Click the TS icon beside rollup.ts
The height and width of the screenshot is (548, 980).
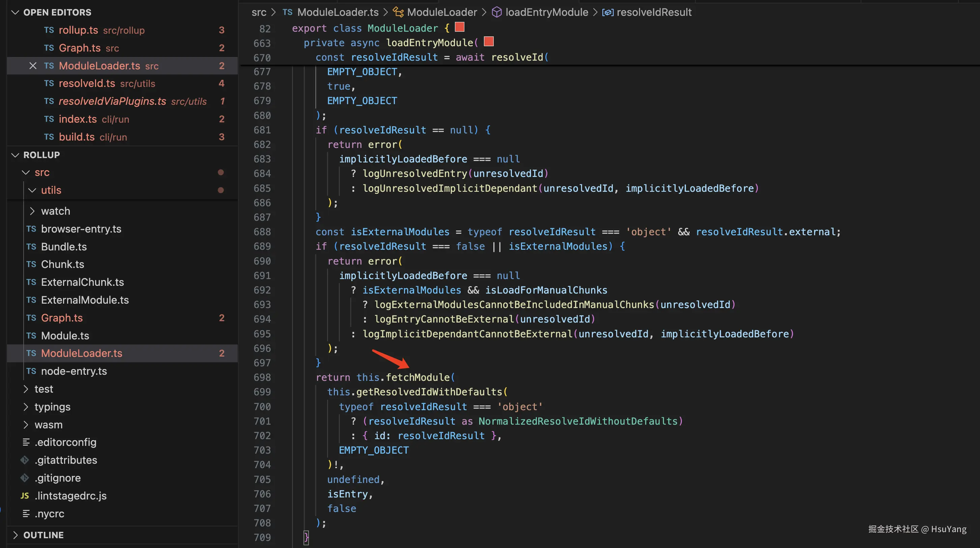tap(49, 30)
